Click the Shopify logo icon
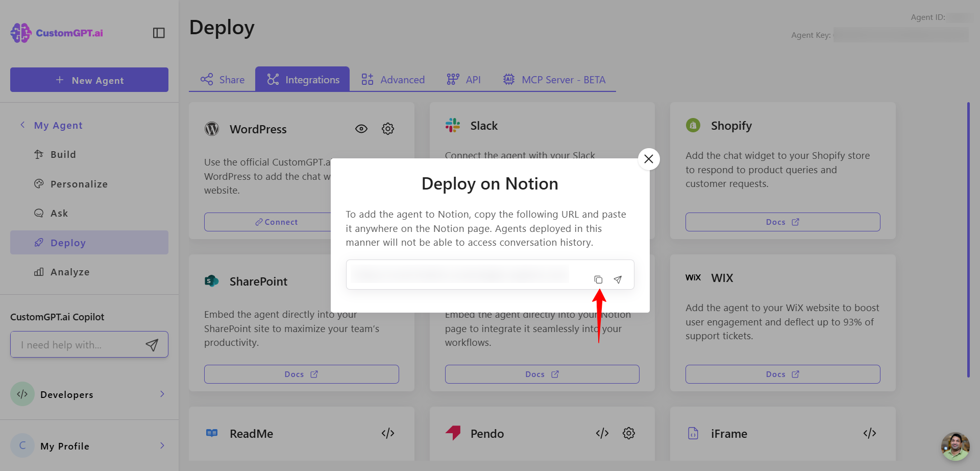The image size is (980, 471). 693,125
